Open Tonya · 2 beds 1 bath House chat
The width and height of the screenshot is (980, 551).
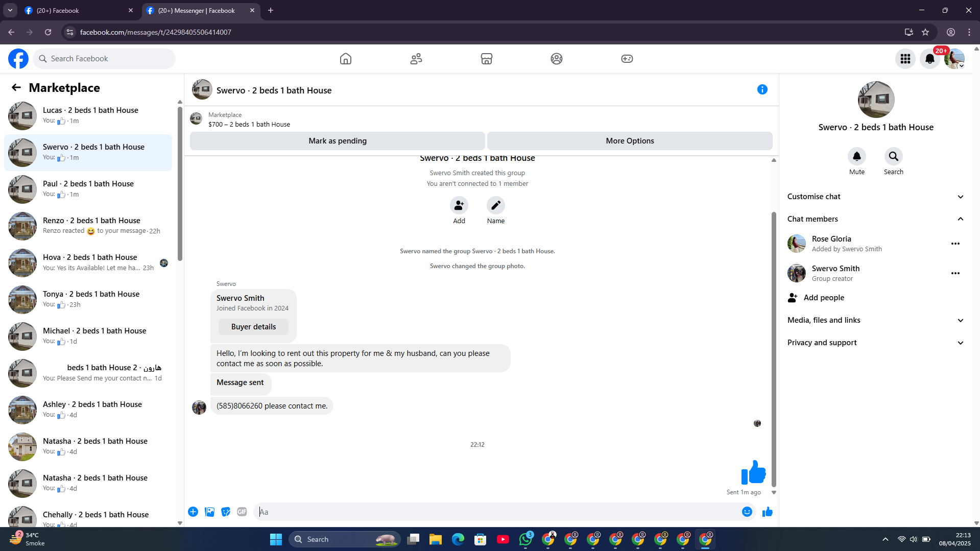[x=88, y=300]
